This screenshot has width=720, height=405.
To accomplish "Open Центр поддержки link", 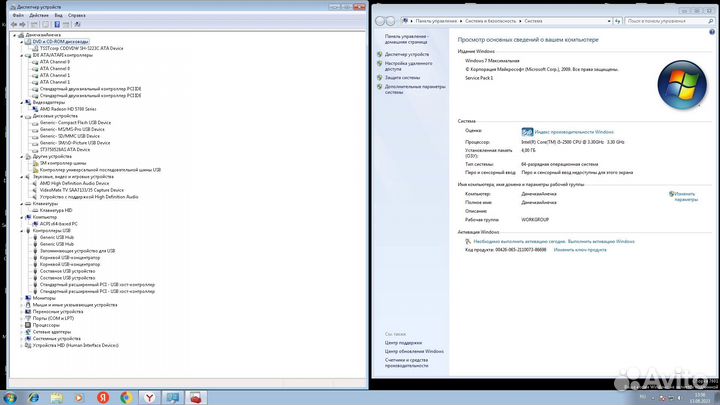I will 403,343.
